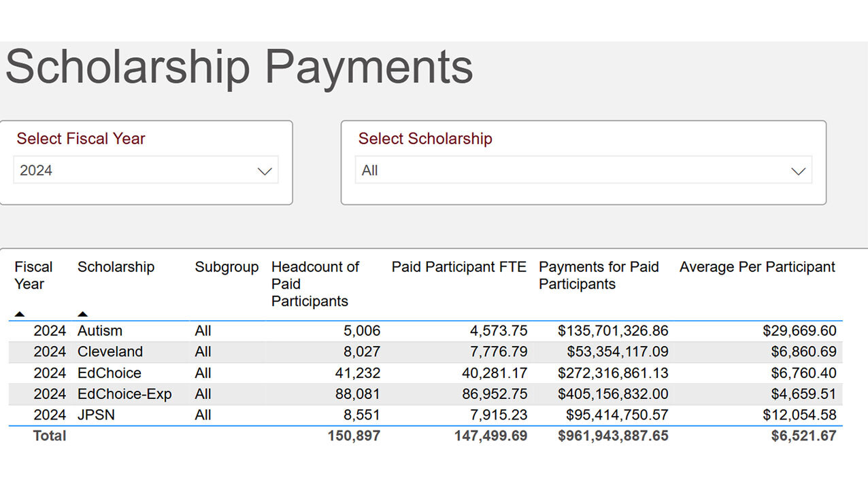Click the Scholarship column sort arrow icon

tap(82, 314)
